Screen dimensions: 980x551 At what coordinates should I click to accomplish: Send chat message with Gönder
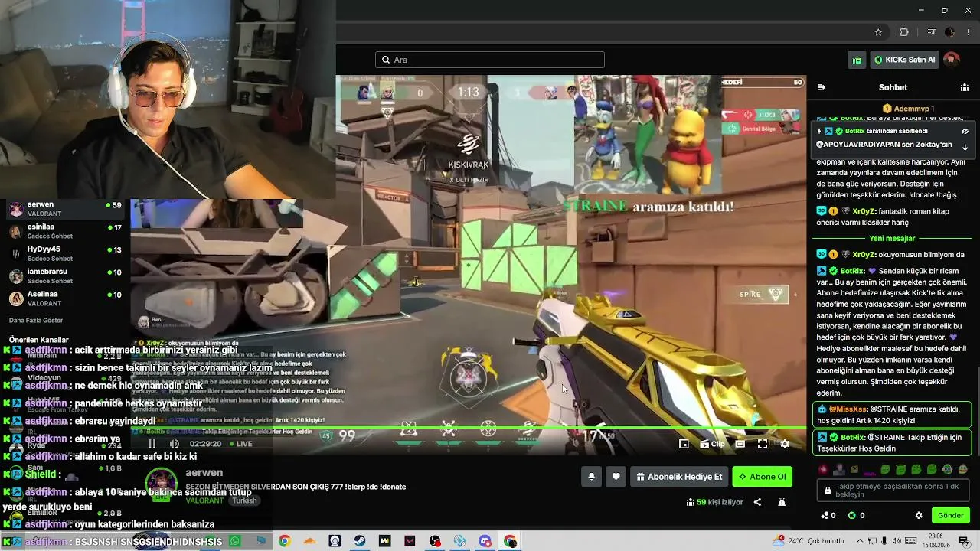950,515
